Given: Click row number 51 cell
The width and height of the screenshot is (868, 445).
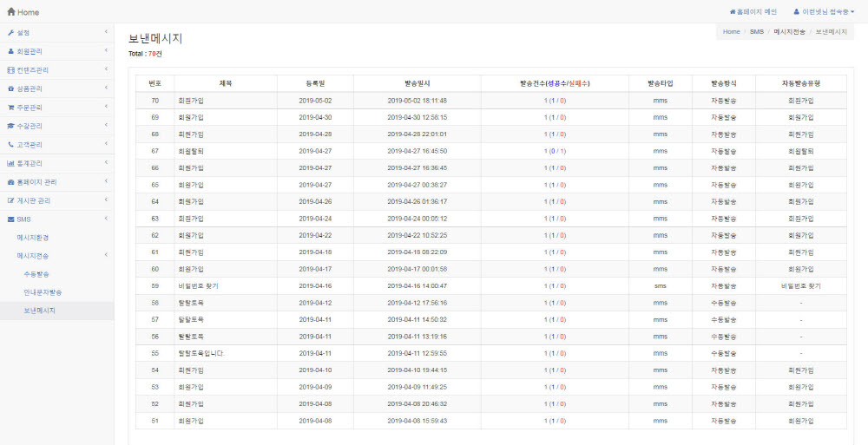Looking at the screenshot, I should coord(155,421).
